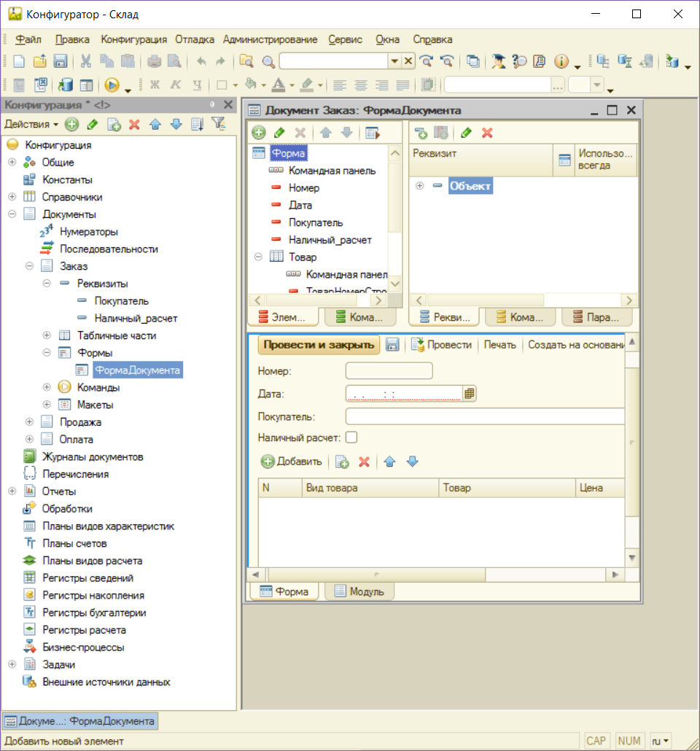Open the Отладка menu
Image resolution: width=700 pixels, height=751 pixels.
[x=195, y=39]
